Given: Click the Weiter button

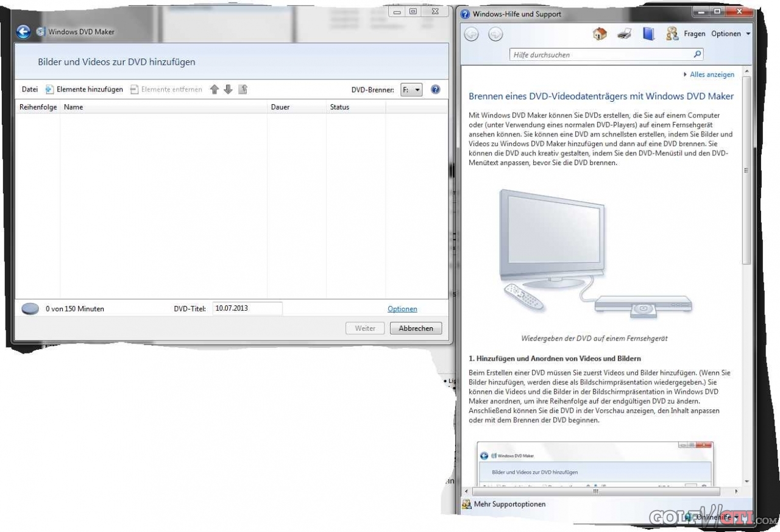Looking at the screenshot, I should (x=365, y=328).
